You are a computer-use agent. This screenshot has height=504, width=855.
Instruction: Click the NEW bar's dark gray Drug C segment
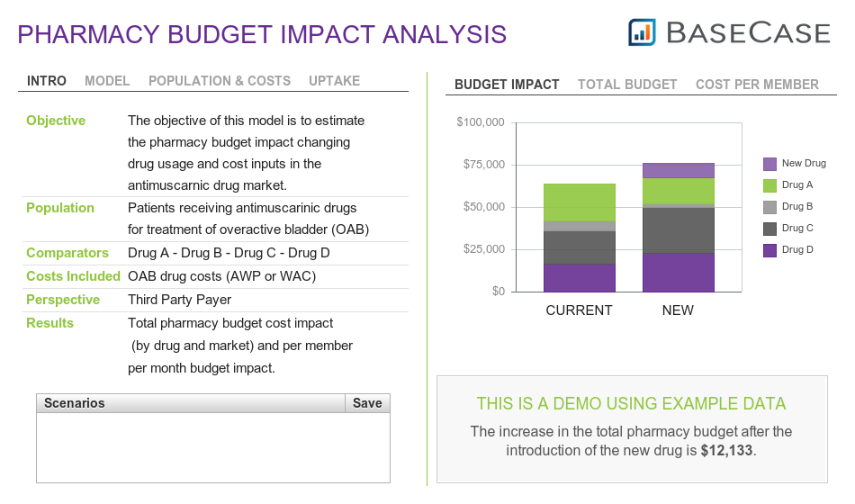pos(679,230)
